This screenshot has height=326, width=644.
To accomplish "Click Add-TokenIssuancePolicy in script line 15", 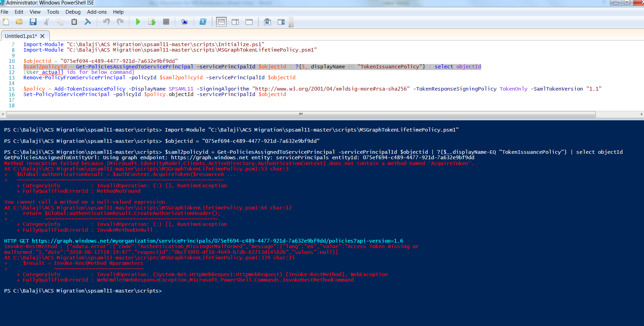I will pyautogui.click(x=90, y=89).
